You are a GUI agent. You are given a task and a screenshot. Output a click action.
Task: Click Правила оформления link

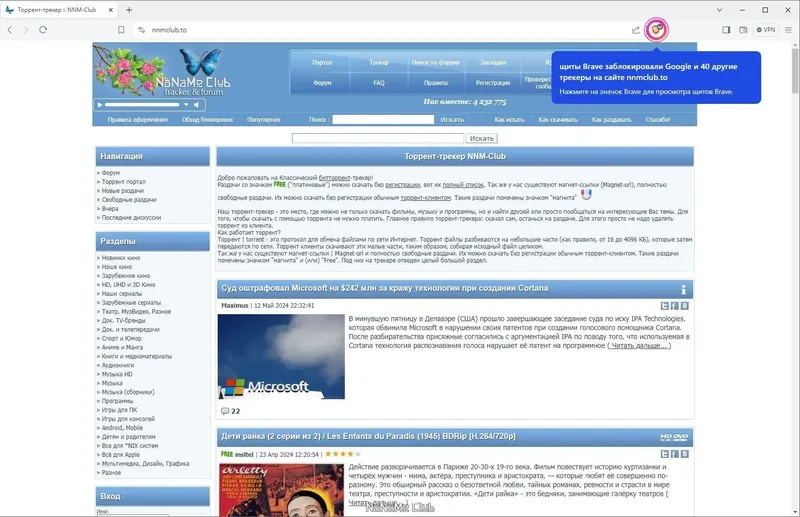point(137,119)
